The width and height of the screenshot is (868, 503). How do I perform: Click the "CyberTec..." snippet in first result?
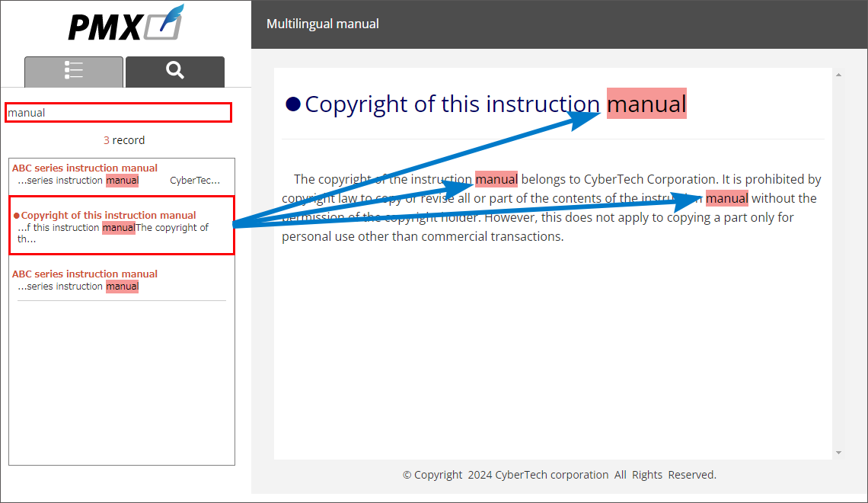tap(195, 181)
